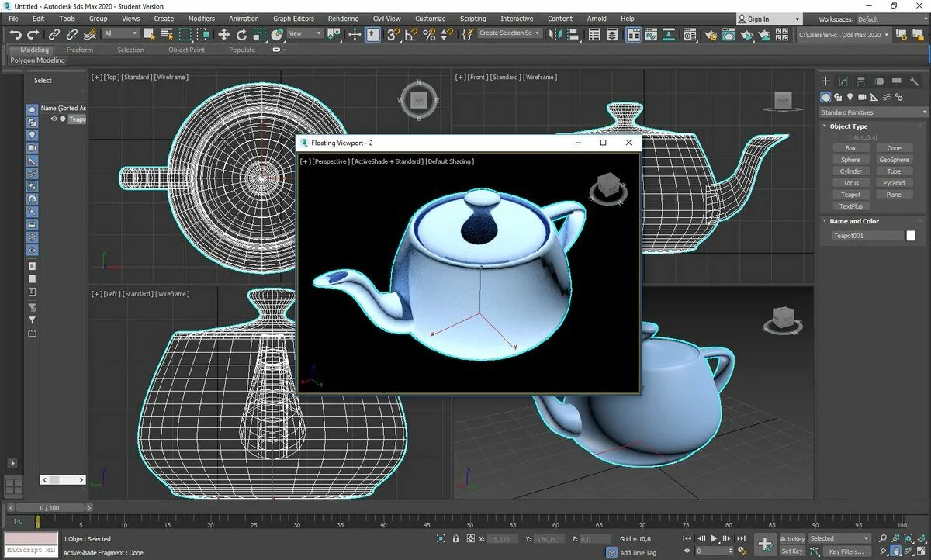Create a Teapot primitive button

pyautogui.click(x=851, y=195)
